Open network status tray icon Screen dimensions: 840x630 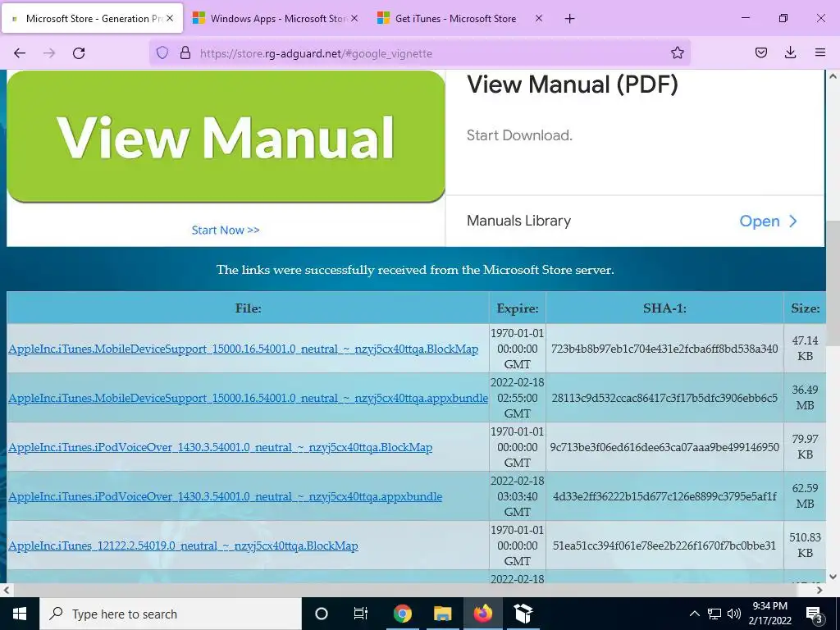714,614
